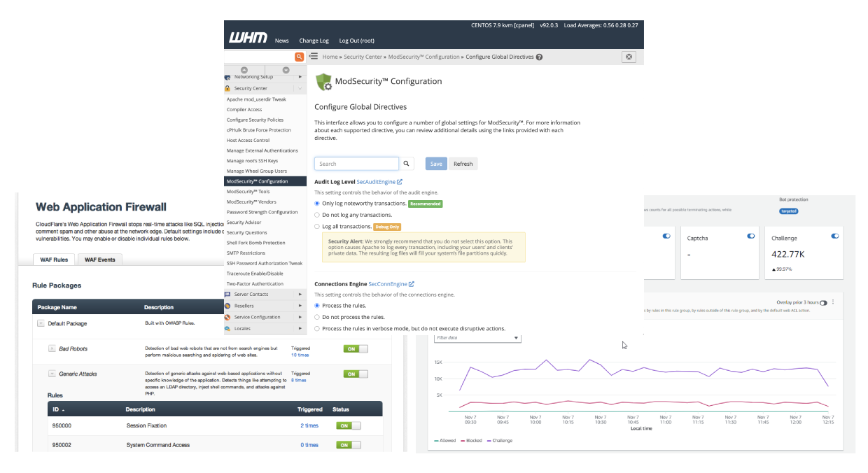Expand Service Configuration arrow

300,317
